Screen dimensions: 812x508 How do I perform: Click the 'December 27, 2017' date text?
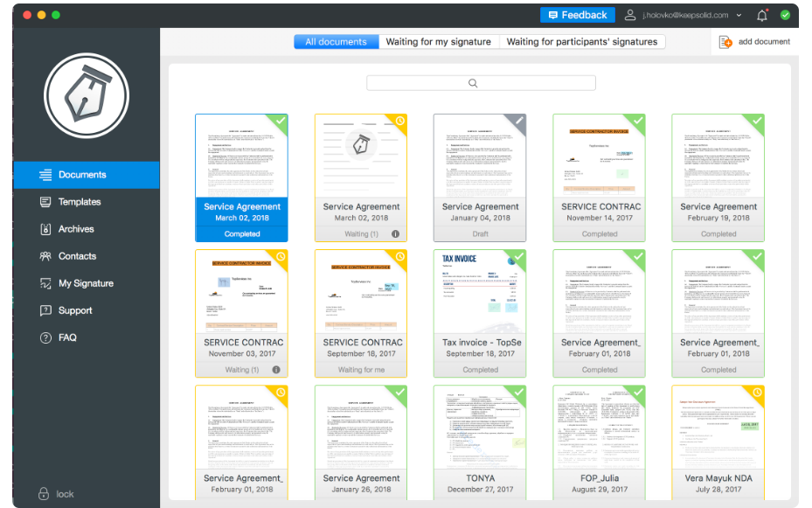click(481, 490)
